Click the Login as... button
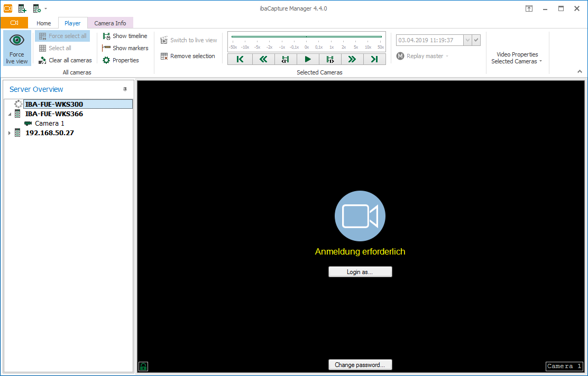588x376 pixels. (360, 272)
